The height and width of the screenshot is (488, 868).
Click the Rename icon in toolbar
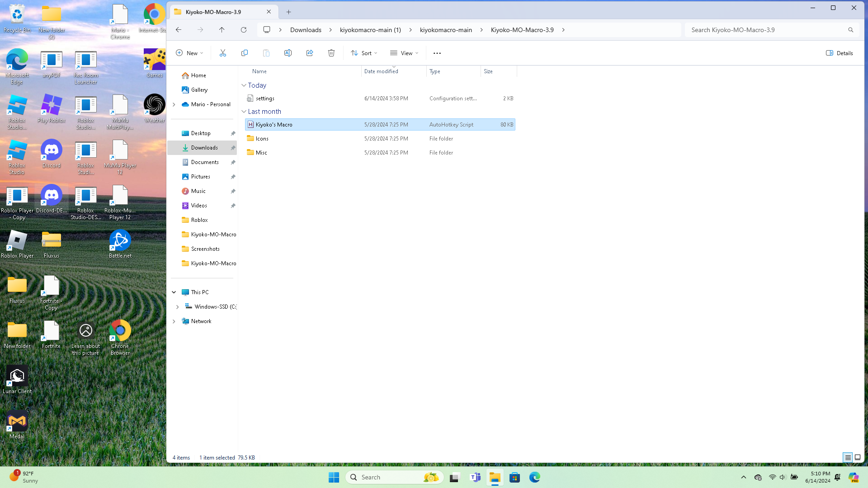[288, 53]
